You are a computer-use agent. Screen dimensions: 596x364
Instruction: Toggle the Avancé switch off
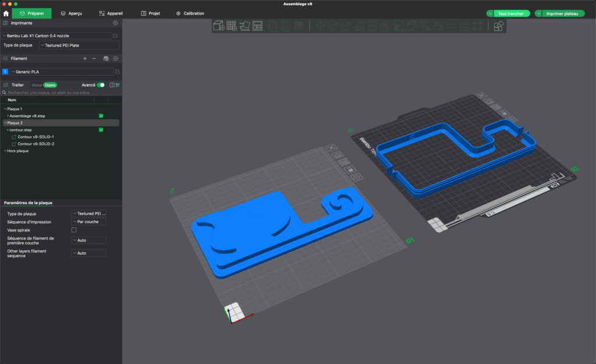(101, 85)
